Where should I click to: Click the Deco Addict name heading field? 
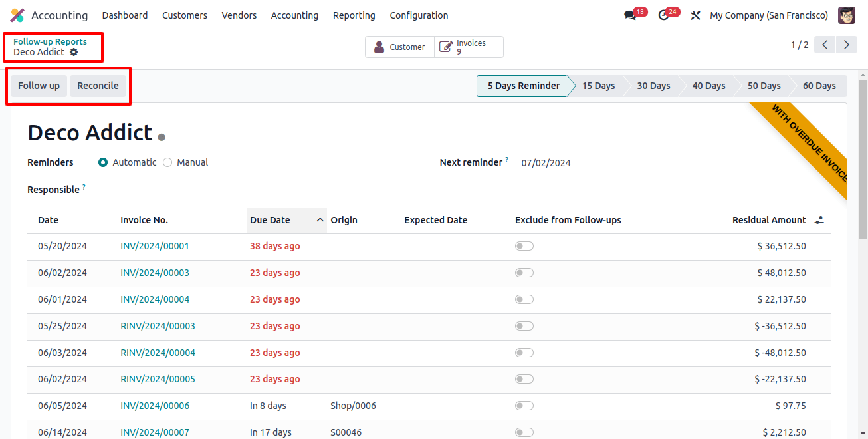90,133
